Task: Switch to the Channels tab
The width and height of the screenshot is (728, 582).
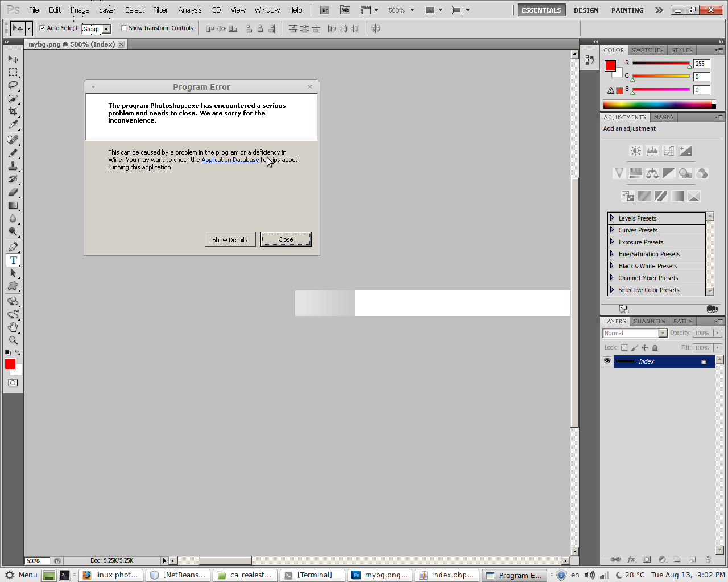Action: 649,321
